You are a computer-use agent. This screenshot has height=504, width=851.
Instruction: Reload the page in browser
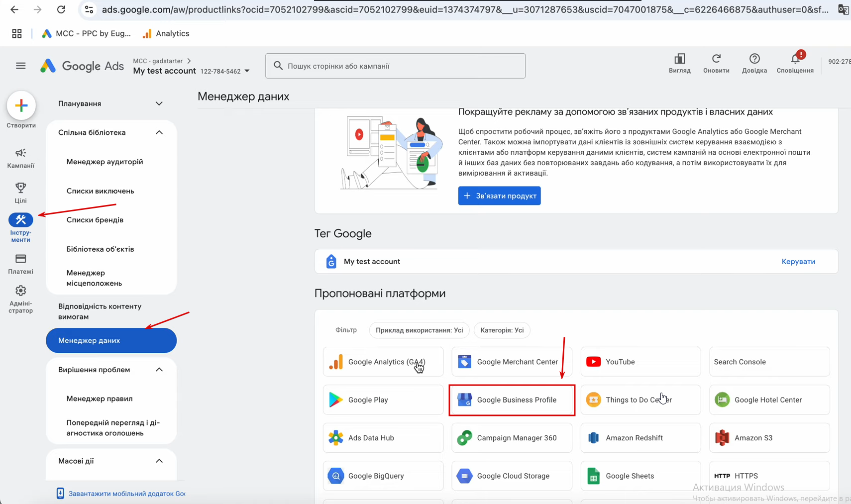click(61, 9)
